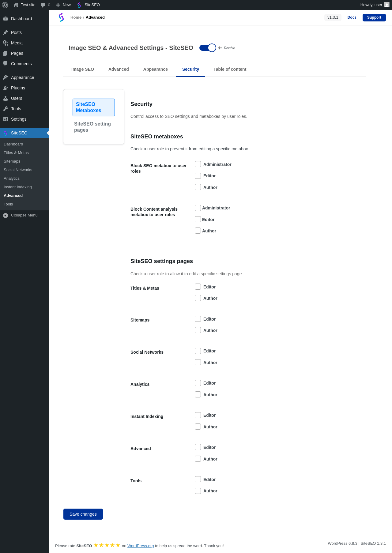Click the Collapse Menu arrow icon

coord(6,215)
